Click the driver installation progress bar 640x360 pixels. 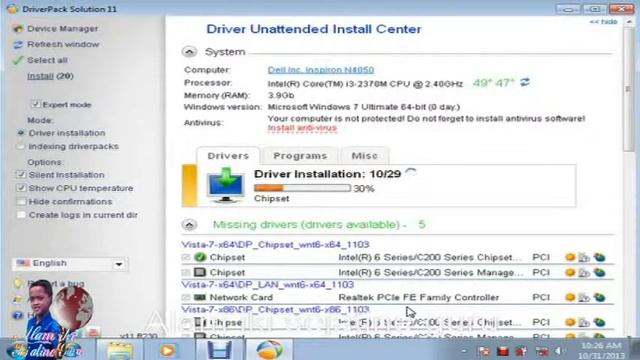click(302, 188)
